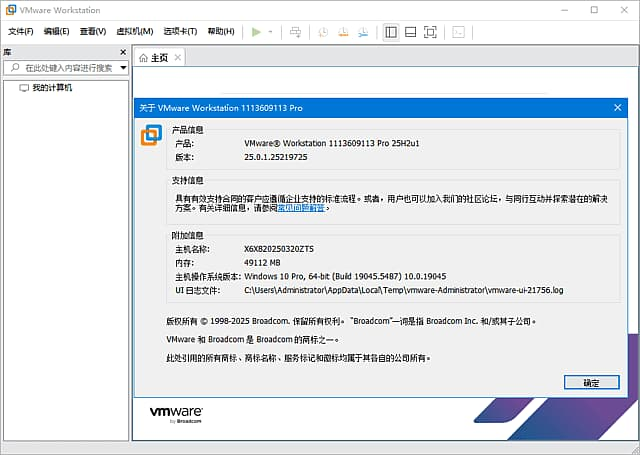Select 我的计算机 in the library tree

tap(51, 88)
